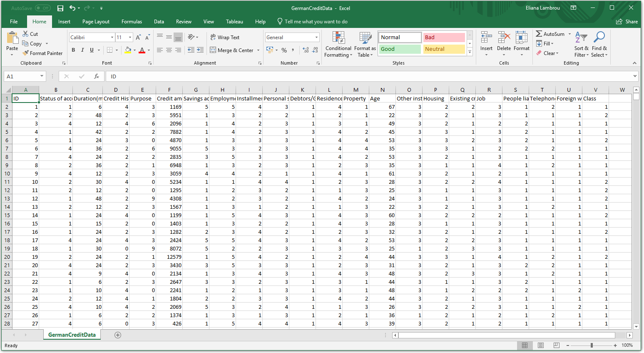
Task: Expand the cell styles gallery
Action: tap(470, 53)
